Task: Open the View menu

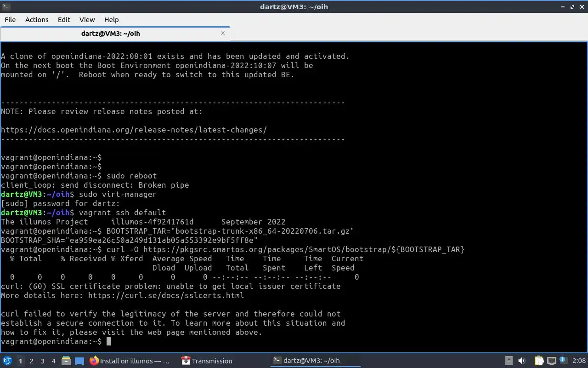Action: pyautogui.click(x=87, y=19)
